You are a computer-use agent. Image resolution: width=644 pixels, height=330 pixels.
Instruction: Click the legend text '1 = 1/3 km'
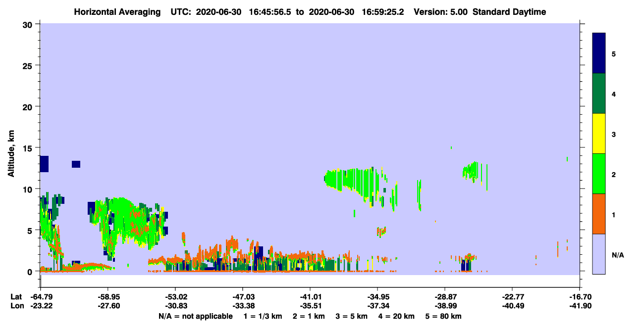(263, 316)
